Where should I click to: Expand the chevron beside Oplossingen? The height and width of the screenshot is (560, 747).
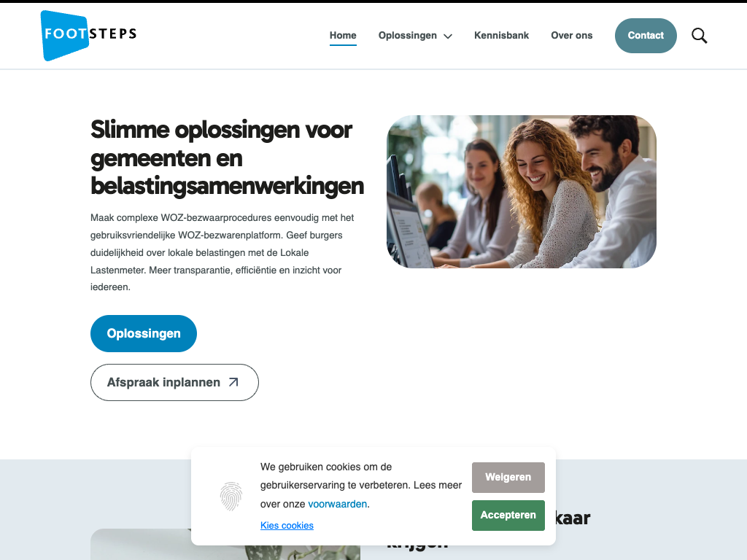[x=448, y=36]
